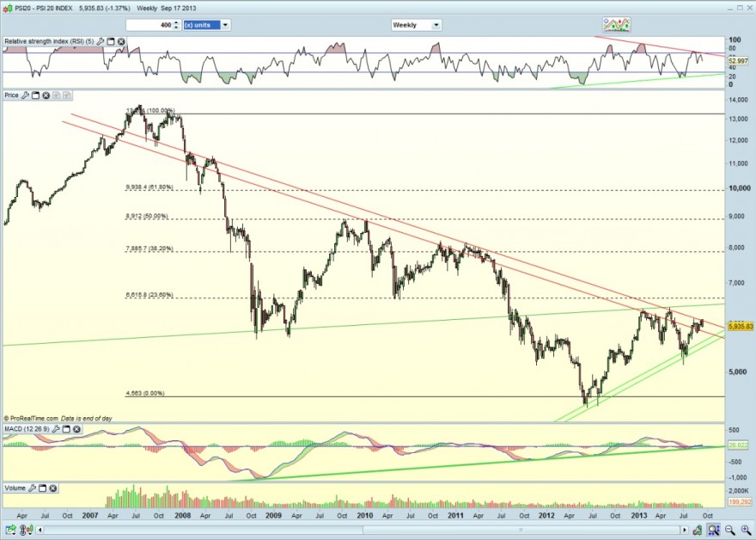This screenshot has width=756, height=540.
Task: Click first add-indicator icon beside Price
Action: [x=57, y=95]
